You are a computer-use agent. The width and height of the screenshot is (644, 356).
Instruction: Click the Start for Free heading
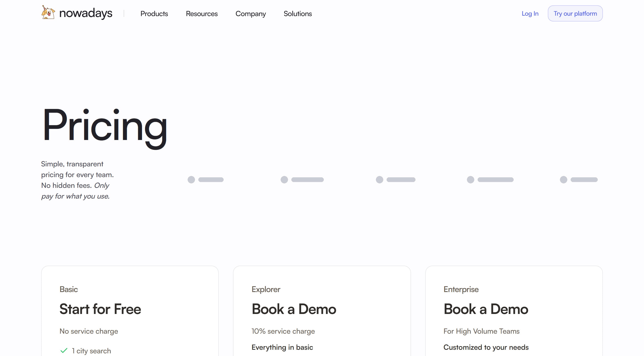[100, 309]
